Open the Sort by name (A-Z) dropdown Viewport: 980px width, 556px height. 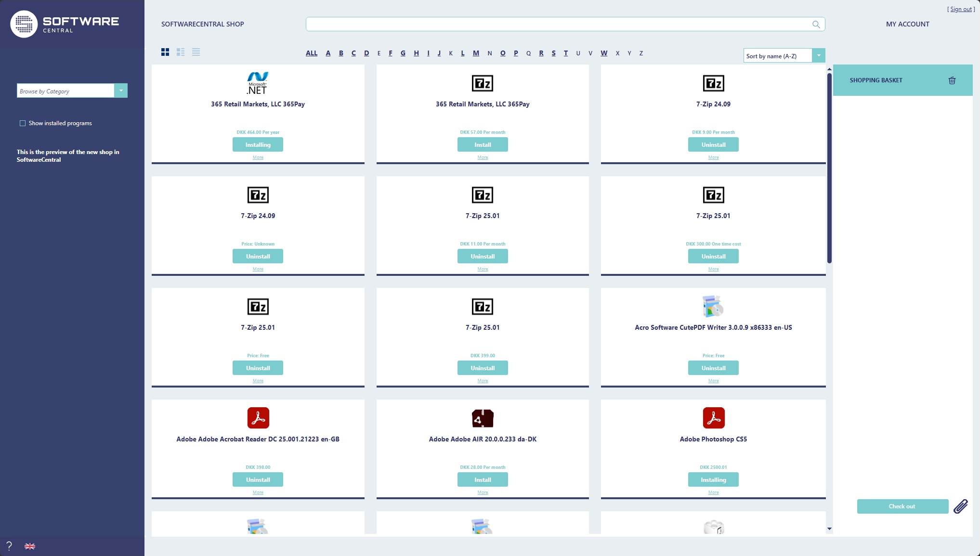784,56
